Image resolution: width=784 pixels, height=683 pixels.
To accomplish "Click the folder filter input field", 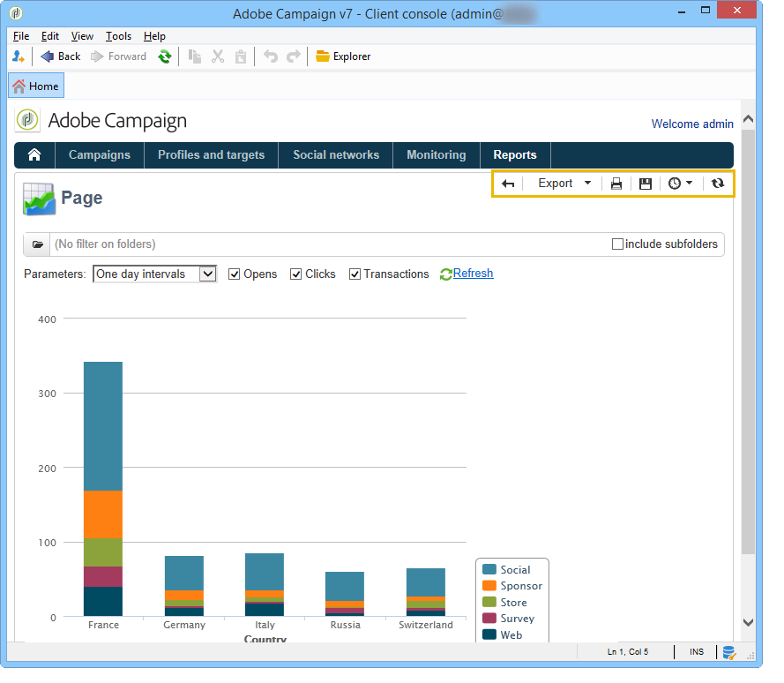I will tap(326, 244).
